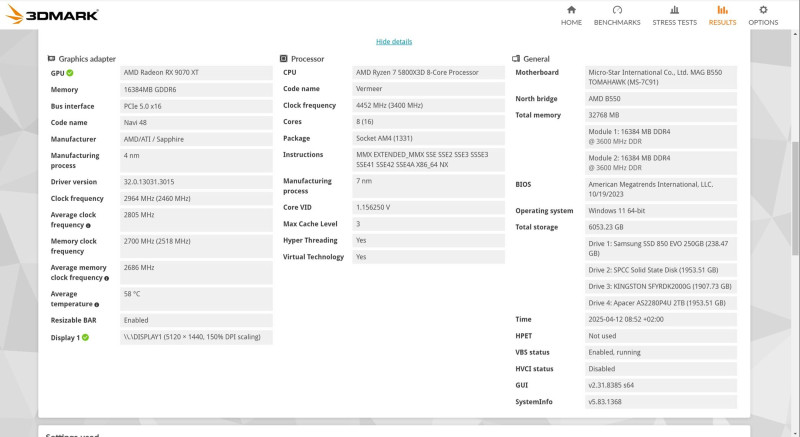Select Drive 2 SPCC Solid State Disk entry
The width and height of the screenshot is (800, 437).
point(661,270)
